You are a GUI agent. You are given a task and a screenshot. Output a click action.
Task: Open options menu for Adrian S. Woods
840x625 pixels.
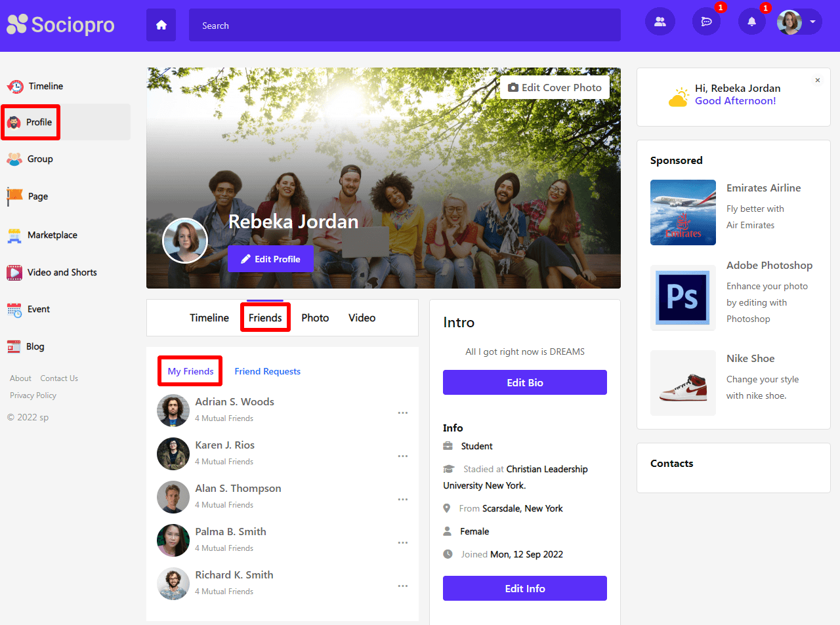403,413
